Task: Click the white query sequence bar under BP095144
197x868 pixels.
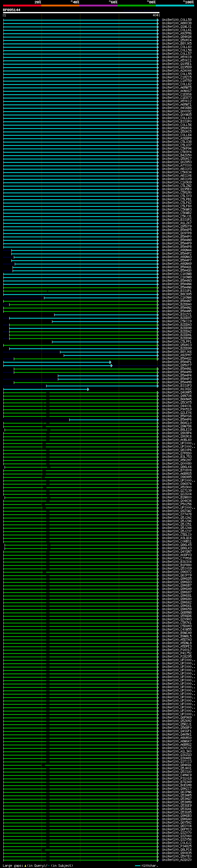Action: 81,13
